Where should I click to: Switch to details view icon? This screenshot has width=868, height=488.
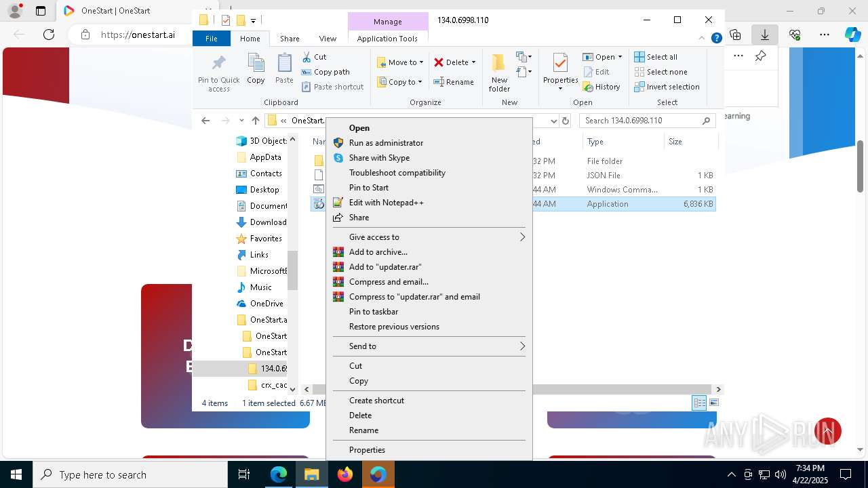pos(699,403)
